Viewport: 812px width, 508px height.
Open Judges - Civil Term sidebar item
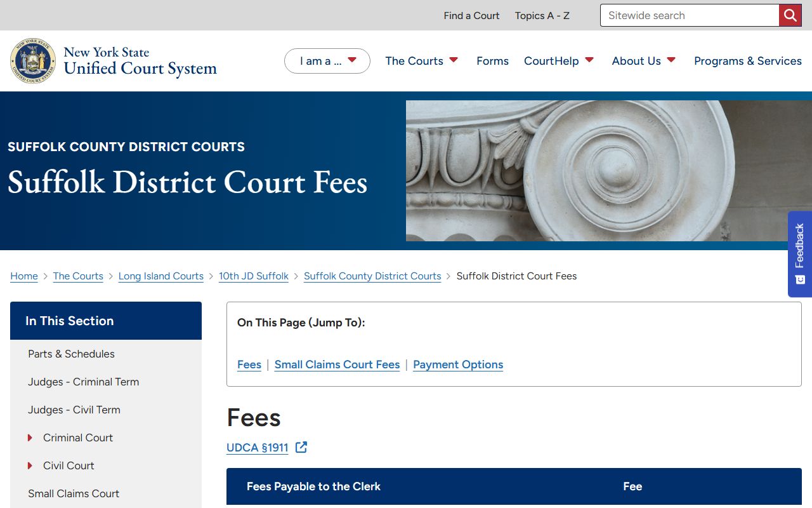pos(74,410)
